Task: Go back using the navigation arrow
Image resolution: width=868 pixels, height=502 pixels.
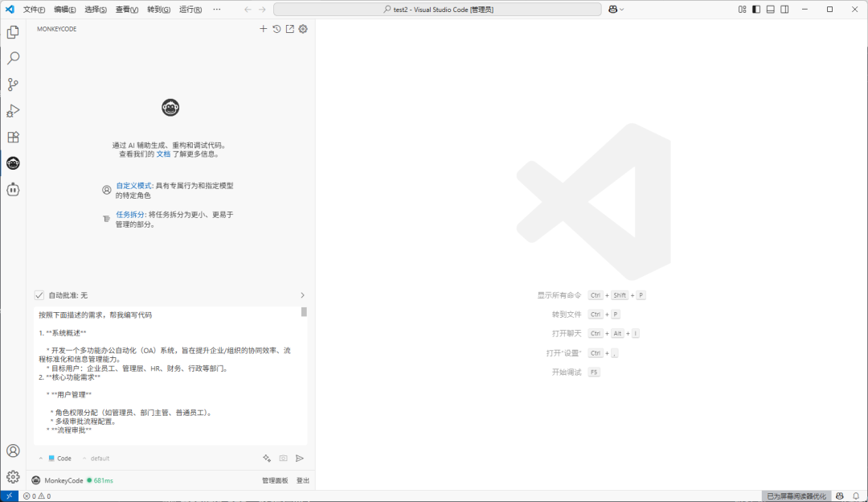Action: click(x=248, y=10)
